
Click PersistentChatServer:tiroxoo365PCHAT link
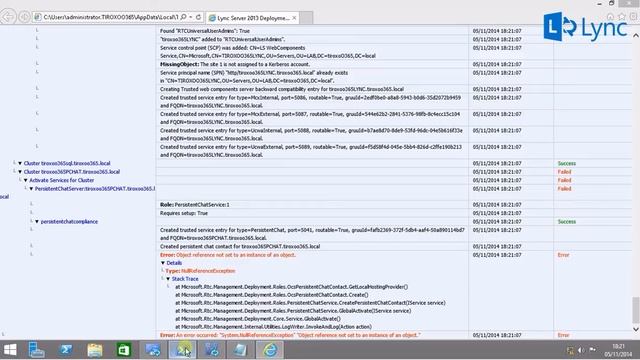(95, 189)
